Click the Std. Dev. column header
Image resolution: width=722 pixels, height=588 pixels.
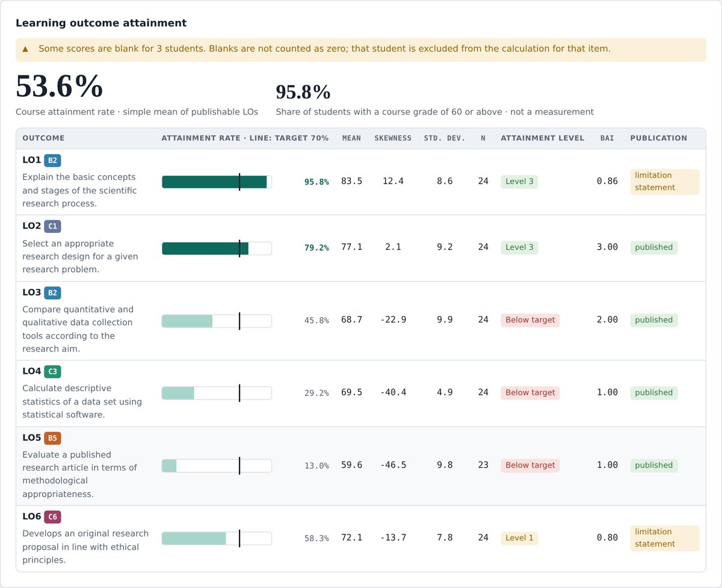(x=445, y=138)
